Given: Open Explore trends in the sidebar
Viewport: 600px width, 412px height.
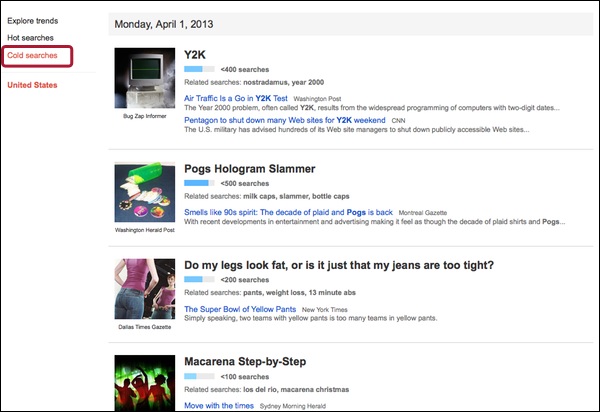Looking at the screenshot, I should [x=33, y=20].
